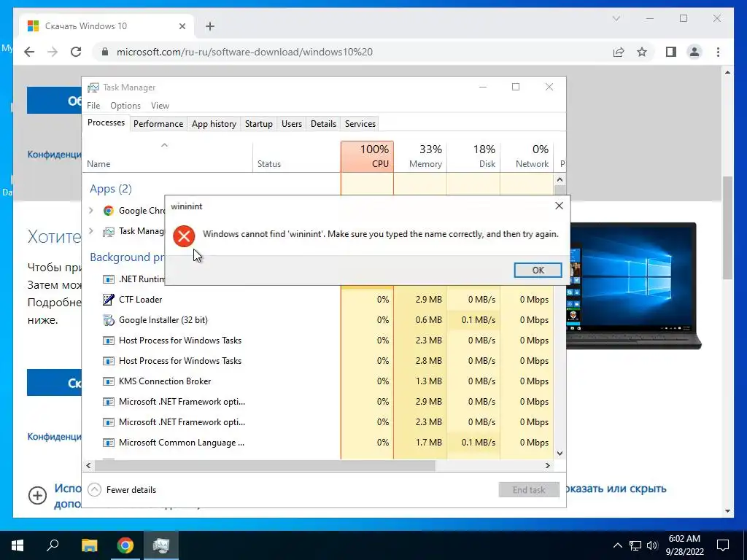
Task: Sort processes by Memory column
Action: click(420, 156)
